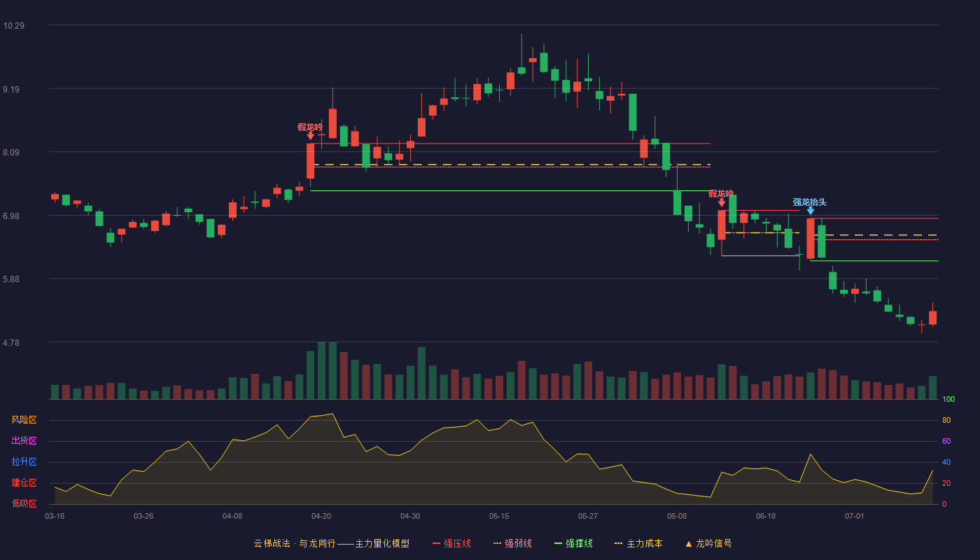Click the 03-26 date label
Screen dimensions: 980x560
pos(143,516)
